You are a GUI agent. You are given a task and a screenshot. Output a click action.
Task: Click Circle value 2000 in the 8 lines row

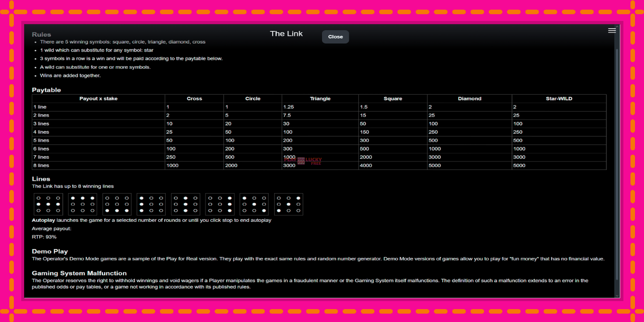231,166
